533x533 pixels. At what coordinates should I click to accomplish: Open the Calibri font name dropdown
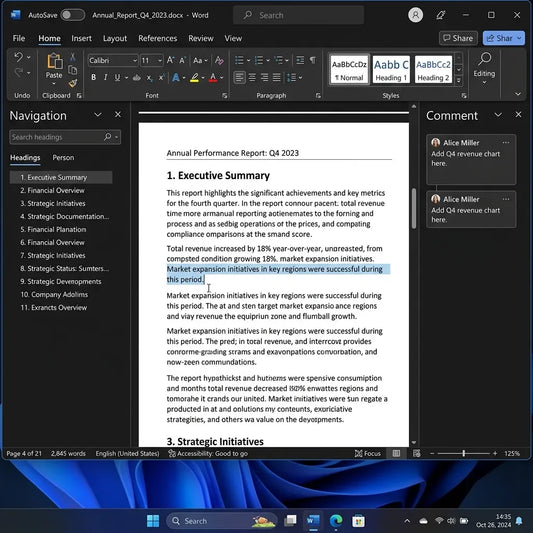(x=135, y=61)
